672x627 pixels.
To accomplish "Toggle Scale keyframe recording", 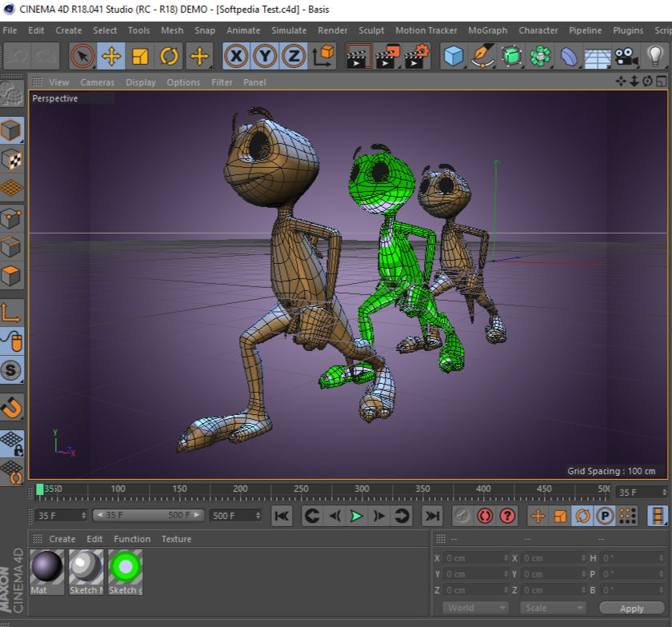I will point(560,516).
